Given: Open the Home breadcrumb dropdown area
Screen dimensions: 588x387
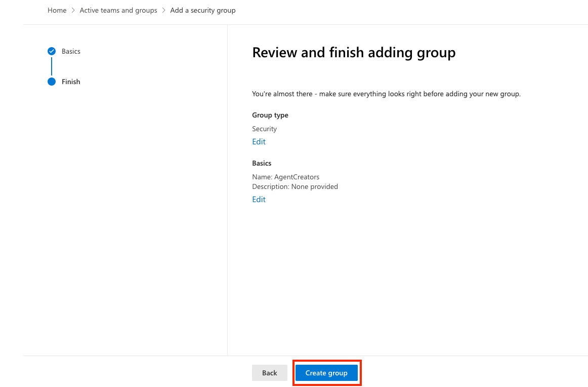Looking at the screenshot, I should 57,10.
